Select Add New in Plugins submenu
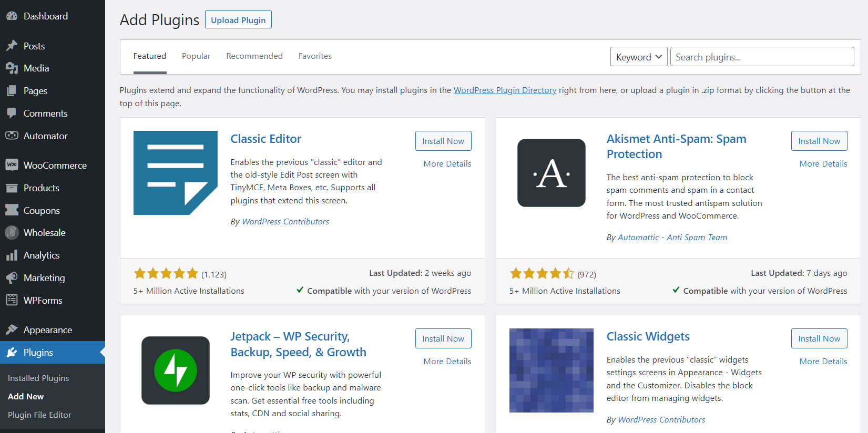Image resolution: width=868 pixels, height=433 pixels. [x=26, y=396]
